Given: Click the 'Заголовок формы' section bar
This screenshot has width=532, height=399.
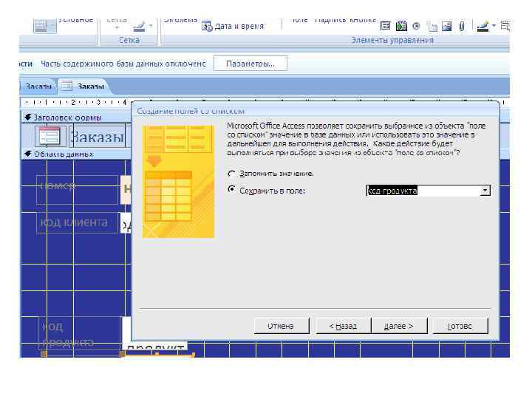Looking at the screenshot, I should pos(77,117).
